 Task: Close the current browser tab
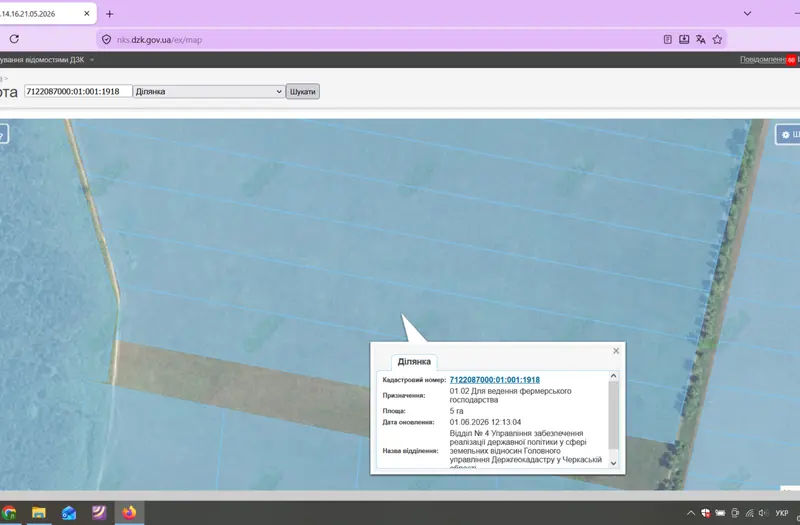point(87,13)
